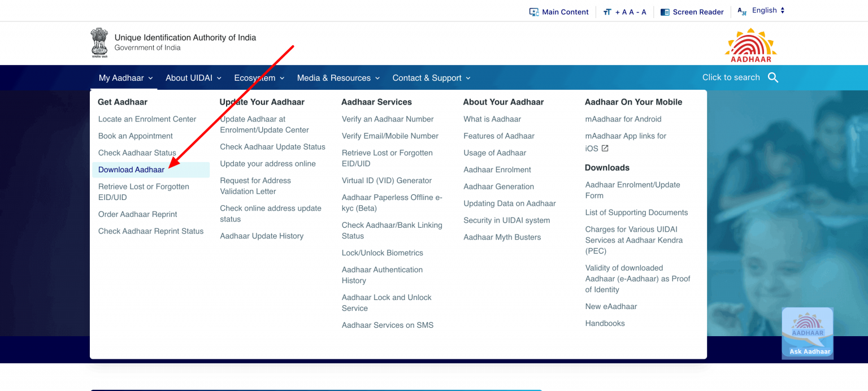Viewport: 868px width, 391px height.
Task: Click the Screen Reader icon
Action: pyautogui.click(x=665, y=12)
